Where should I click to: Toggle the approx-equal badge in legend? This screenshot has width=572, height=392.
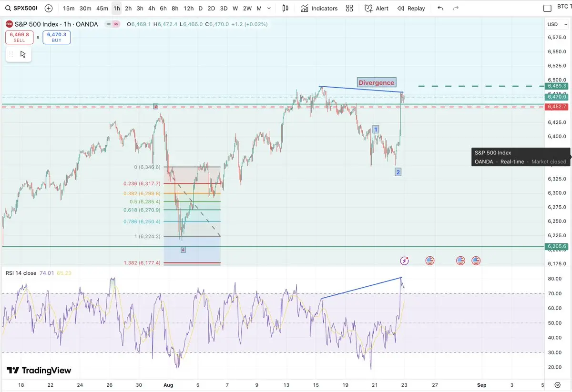[116, 24]
